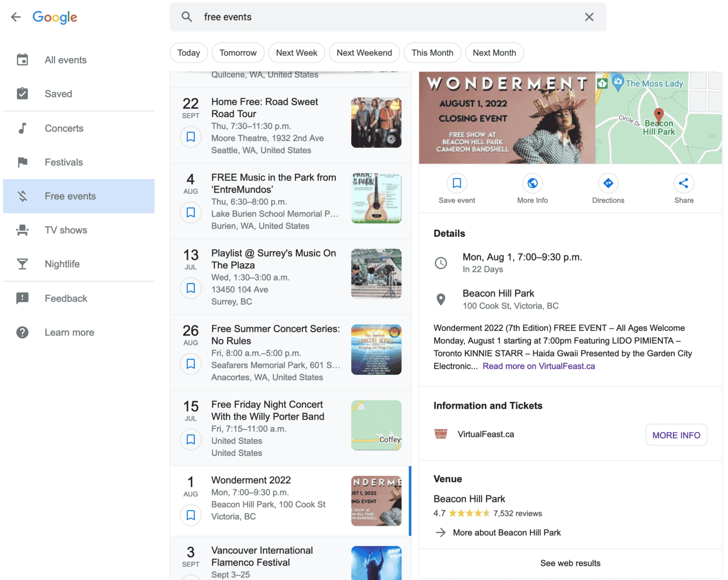The height and width of the screenshot is (580, 728).
Task: Click the Share icon for the event
Action: tap(684, 183)
